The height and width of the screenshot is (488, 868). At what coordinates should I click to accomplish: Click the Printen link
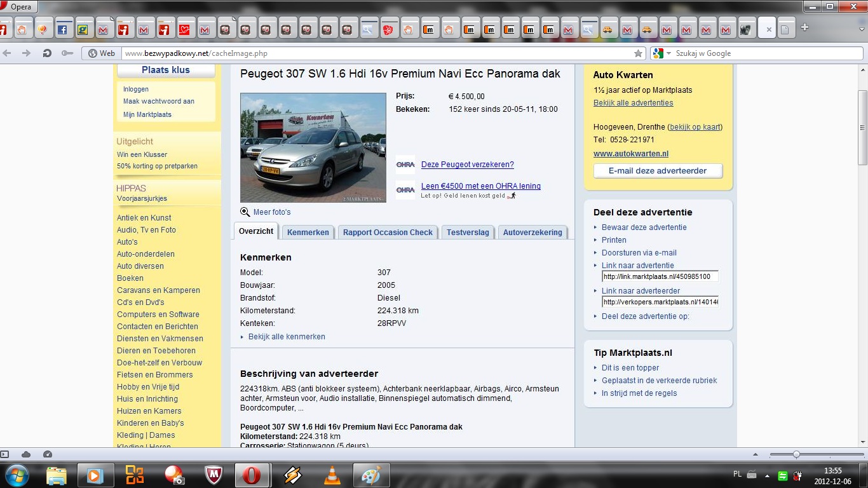coord(614,240)
